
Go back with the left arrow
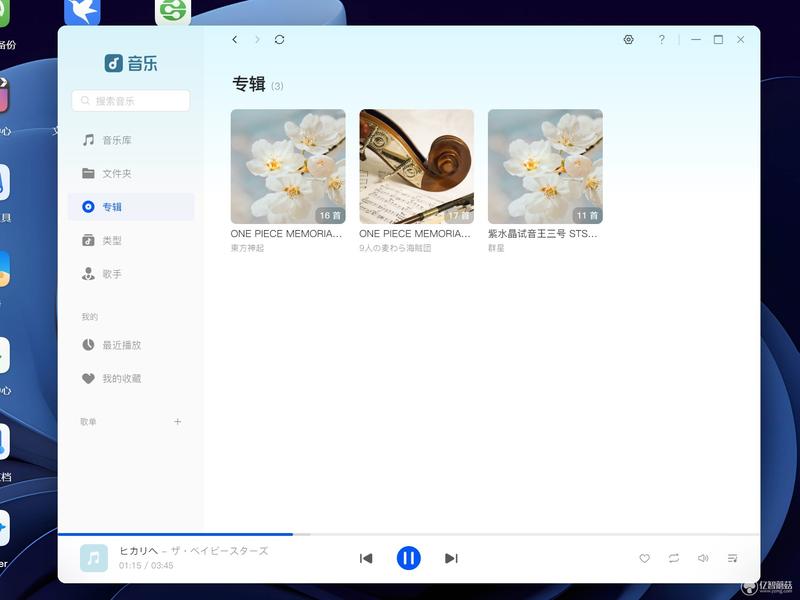pyautogui.click(x=235, y=39)
